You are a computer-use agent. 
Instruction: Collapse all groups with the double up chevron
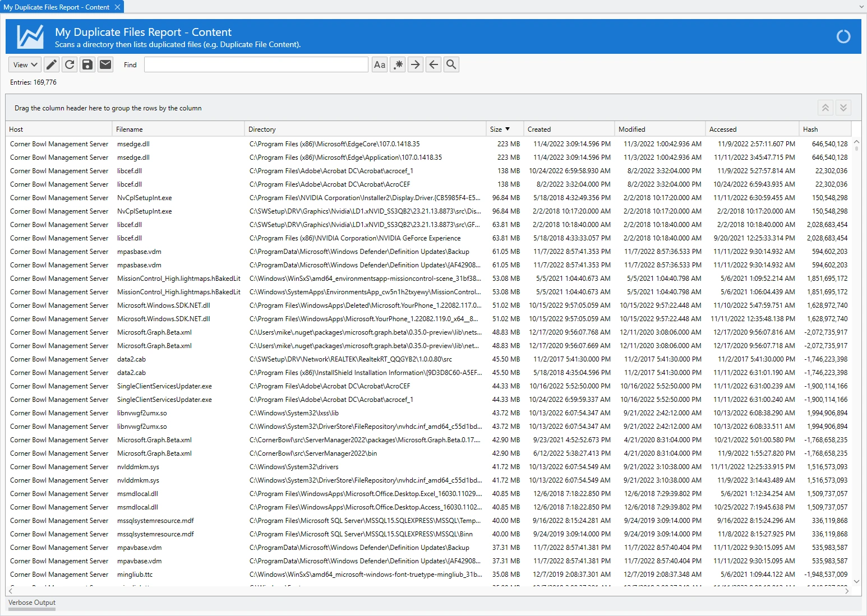tap(826, 108)
